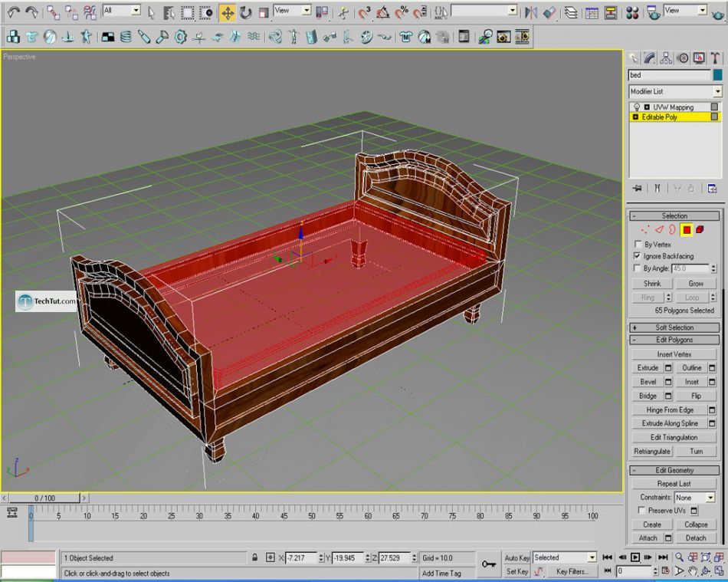
Task: Open the Schematic View icon
Action: point(610,12)
